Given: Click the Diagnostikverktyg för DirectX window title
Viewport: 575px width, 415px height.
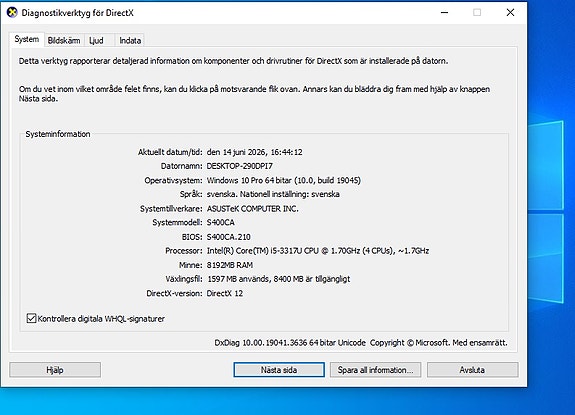Looking at the screenshot, I should click(77, 13).
